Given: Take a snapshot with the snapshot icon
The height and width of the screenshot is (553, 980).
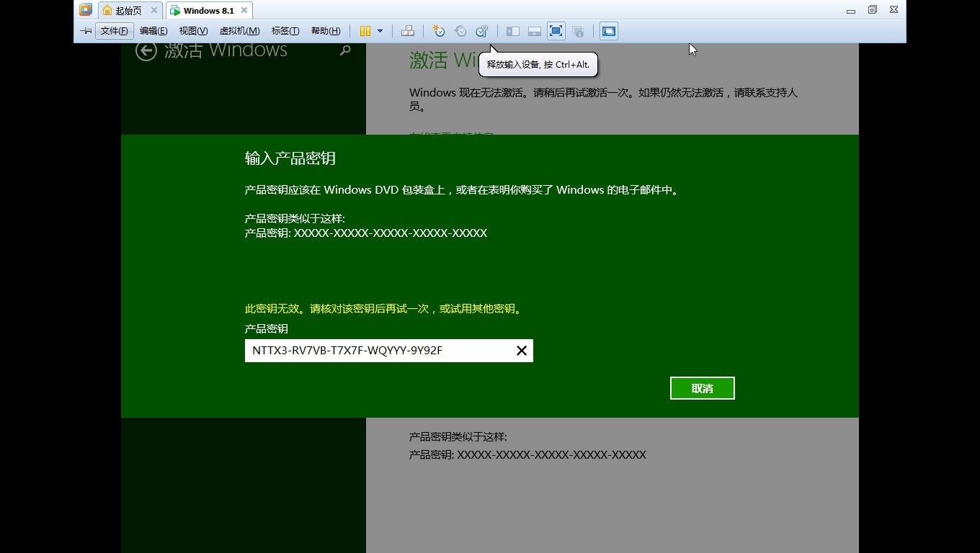Looking at the screenshot, I should tap(439, 31).
